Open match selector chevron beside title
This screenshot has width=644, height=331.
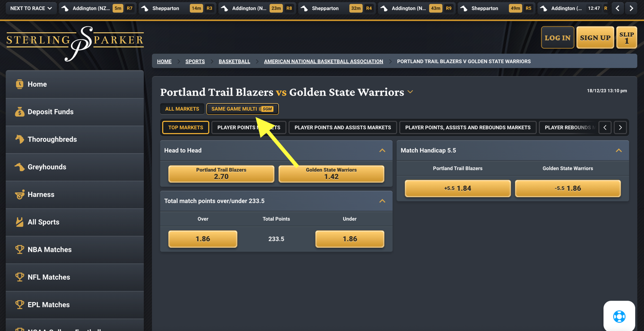[x=410, y=92]
